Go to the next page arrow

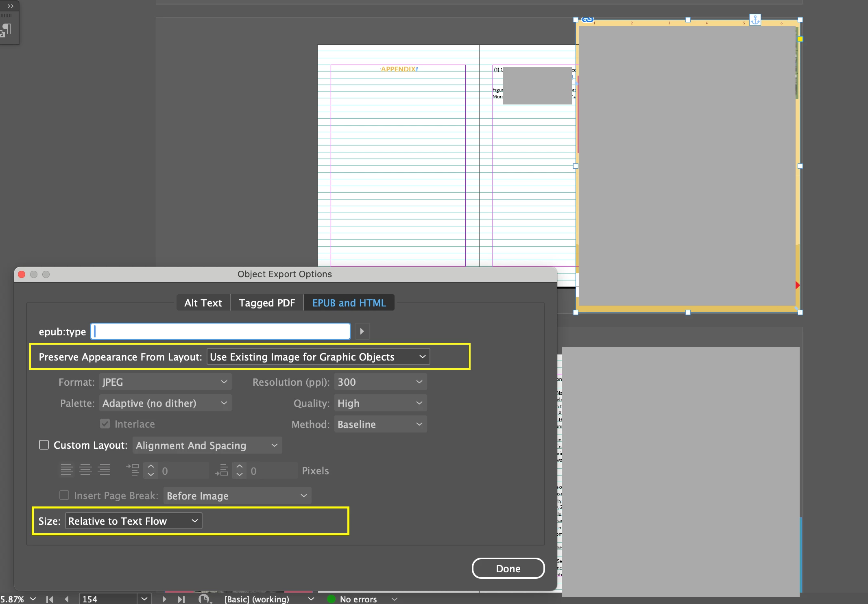click(x=164, y=599)
